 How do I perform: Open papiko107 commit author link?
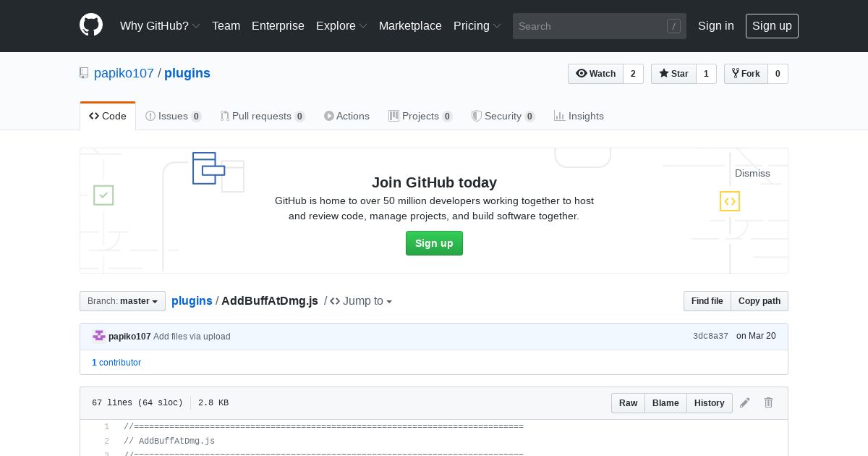pos(129,337)
